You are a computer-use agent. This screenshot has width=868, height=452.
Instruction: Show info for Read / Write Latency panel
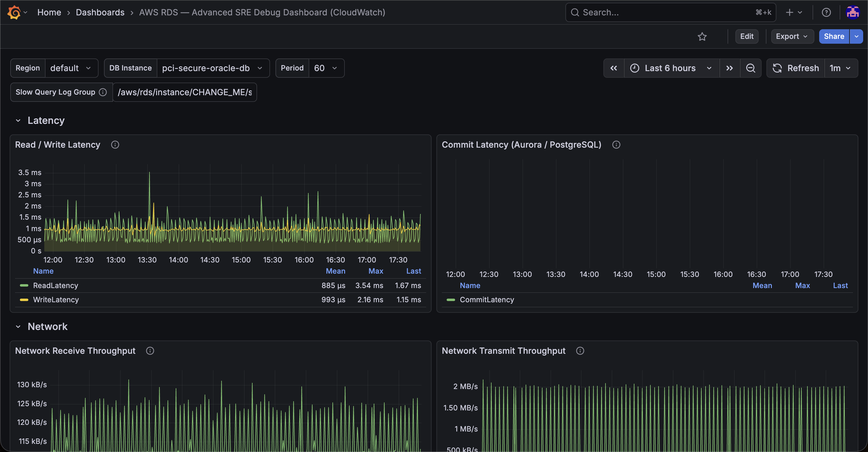pyautogui.click(x=115, y=145)
